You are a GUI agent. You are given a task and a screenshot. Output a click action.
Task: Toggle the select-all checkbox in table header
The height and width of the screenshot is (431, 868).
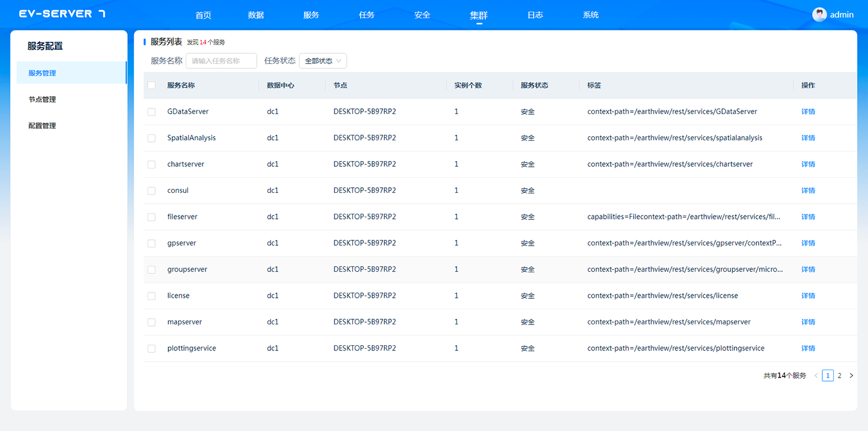[152, 85]
